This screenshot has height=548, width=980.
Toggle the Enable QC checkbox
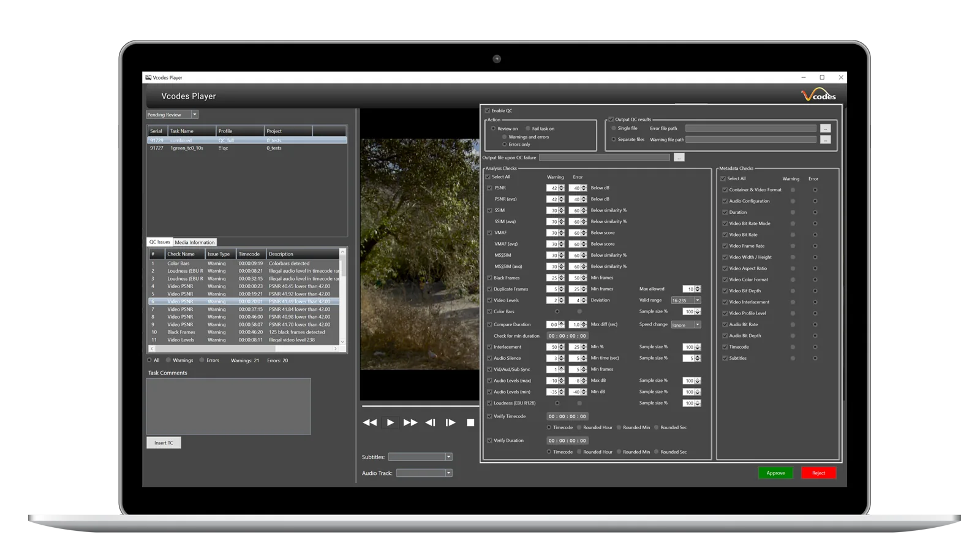tap(488, 111)
